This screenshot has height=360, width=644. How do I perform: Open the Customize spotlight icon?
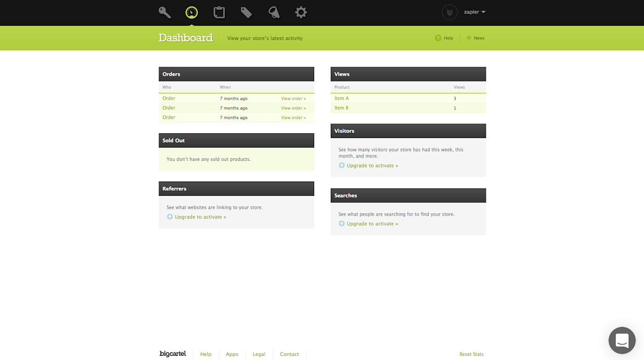pyautogui.click(x=274, y=12)
